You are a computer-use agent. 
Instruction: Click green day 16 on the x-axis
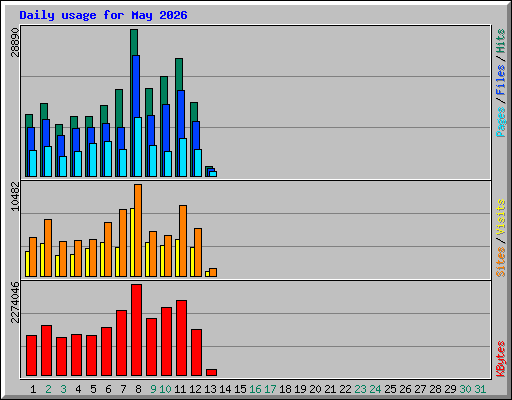[255, 389]
